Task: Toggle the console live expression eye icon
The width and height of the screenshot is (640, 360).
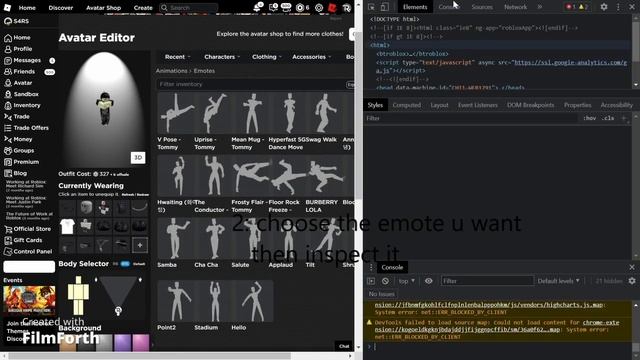Action: [x=429, y=281]
